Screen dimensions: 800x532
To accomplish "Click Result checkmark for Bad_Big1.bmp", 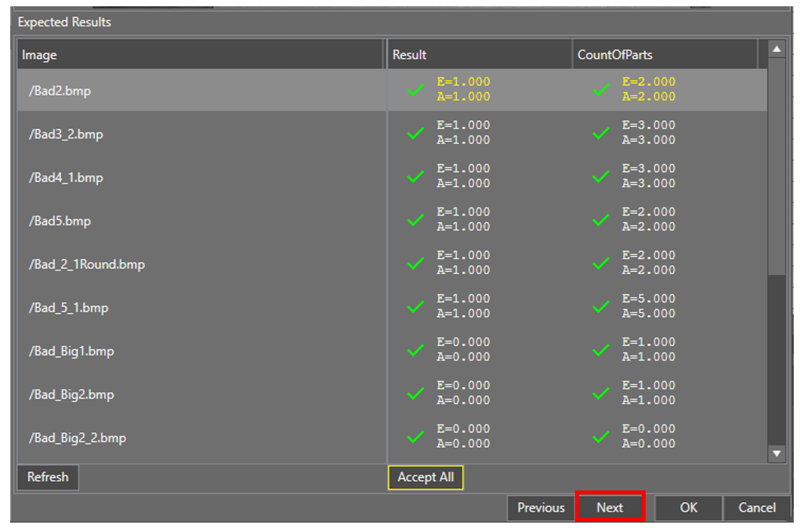I will pos(416,350).
